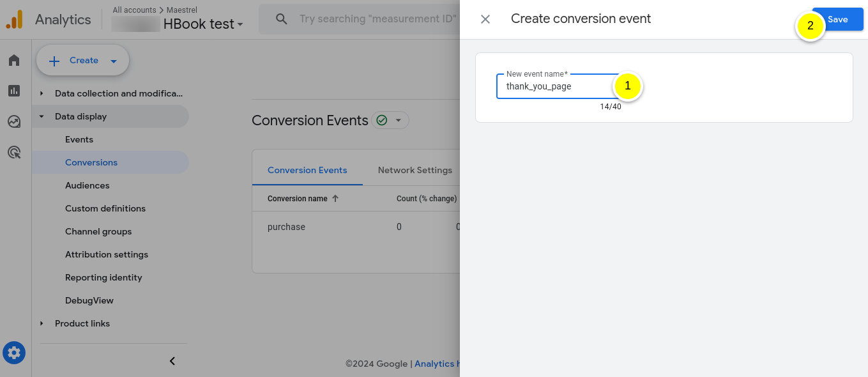This screenshot has width=868, height=377.
Task: Open the search magnifier in top bar
Action: (281, 19)
